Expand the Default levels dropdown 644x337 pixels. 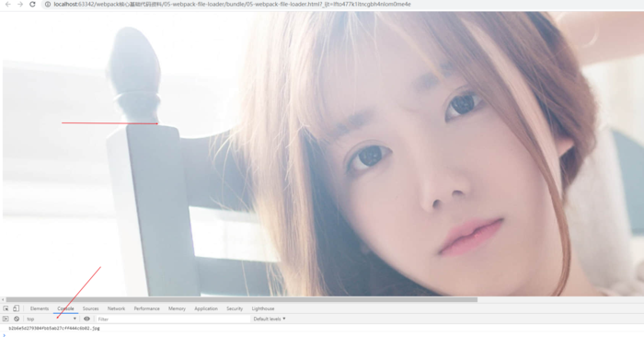270,319
